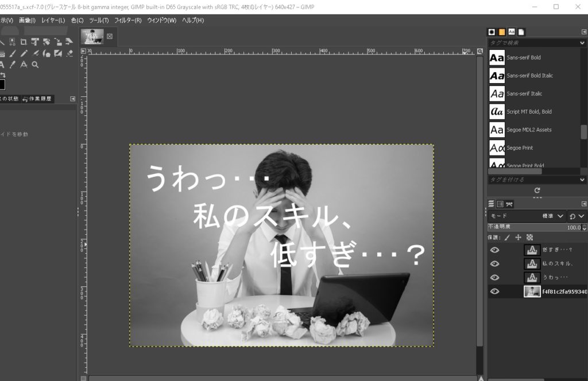Hide the 低すぎ･･･? text layer

click(x=494, y=250)
